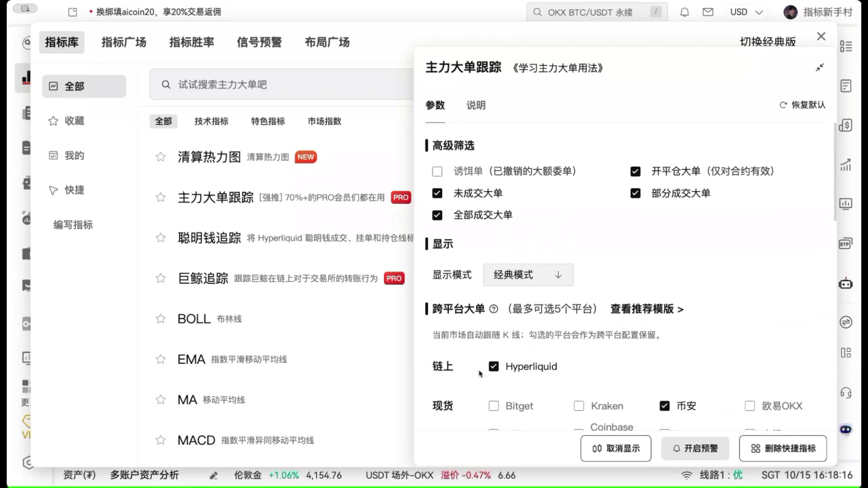Star the 聪明钱追踪 indicator
Image resolution: width=868 pixels, height=488 pixels.
[x=161, y=238]
